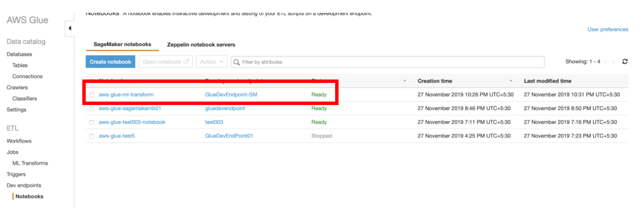Click creation time 27 November 2019 4:25 PM
The image size is (644, 216).
pos(464,136)
